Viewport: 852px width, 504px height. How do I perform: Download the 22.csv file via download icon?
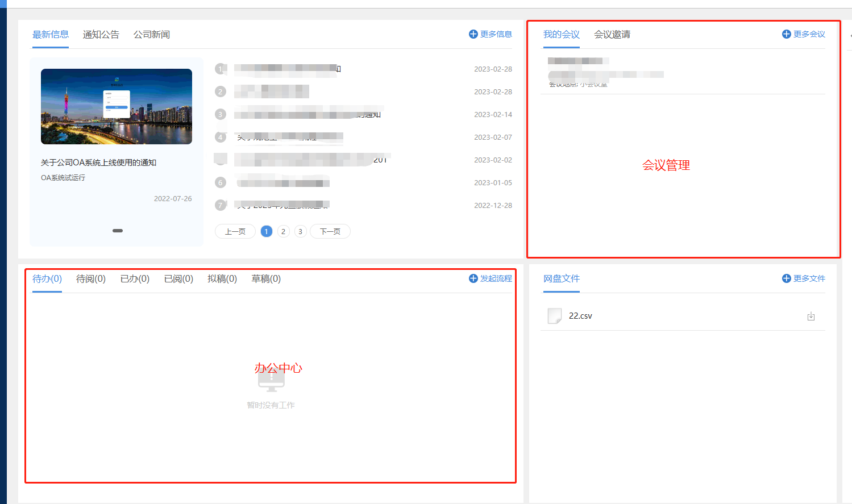tap(811, 316)
